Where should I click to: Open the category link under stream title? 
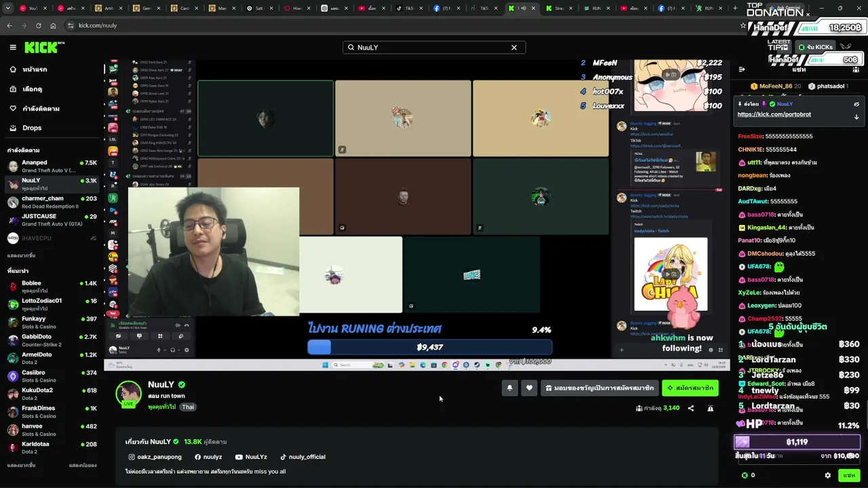click(161, 407)
